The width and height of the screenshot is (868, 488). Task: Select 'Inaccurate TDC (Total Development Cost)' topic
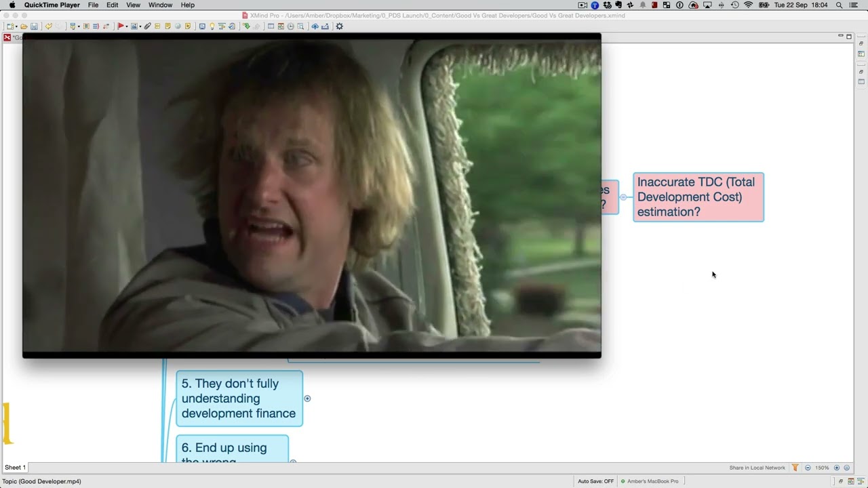(x=698, y=197)
